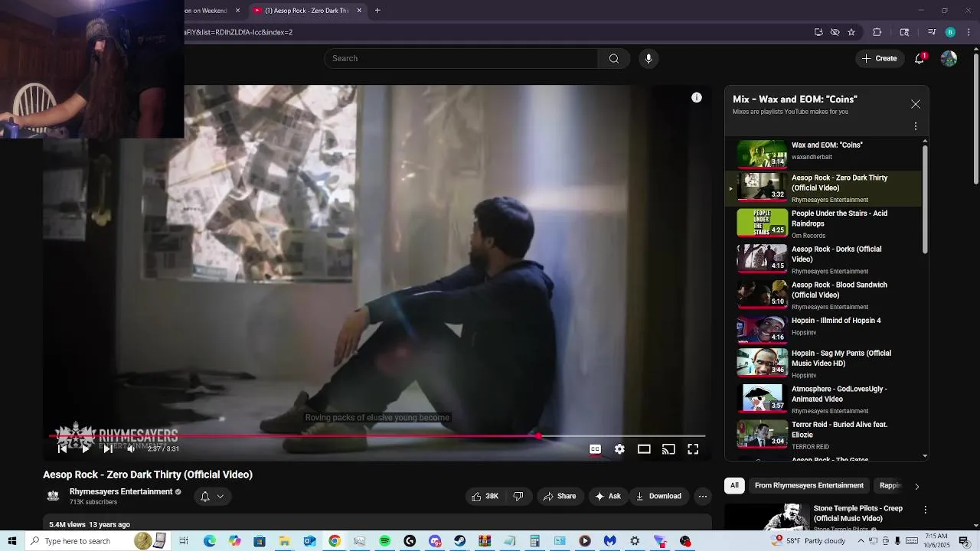The image size is (980, 551).
Task: Open options for Stone Temple Pilots video
Action: (925, 510)
